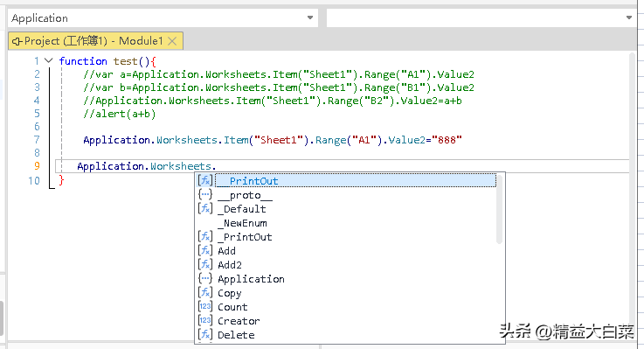Click the object icon beside __proto__
644x349 pixels.
205,194
